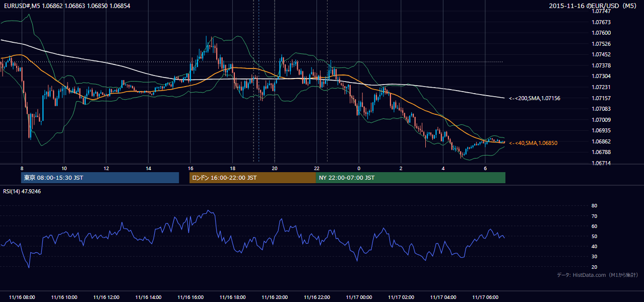The width and height of the screenshot is (644, 302).
Task: Click the 11/16 14:00 date label
Action: click(x=148, y=297)
